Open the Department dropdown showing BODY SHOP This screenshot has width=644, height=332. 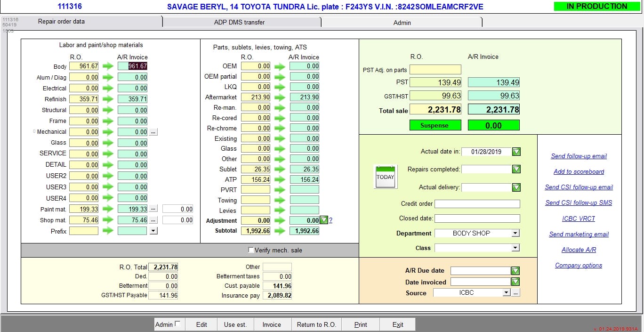click(x=515, y=233)
